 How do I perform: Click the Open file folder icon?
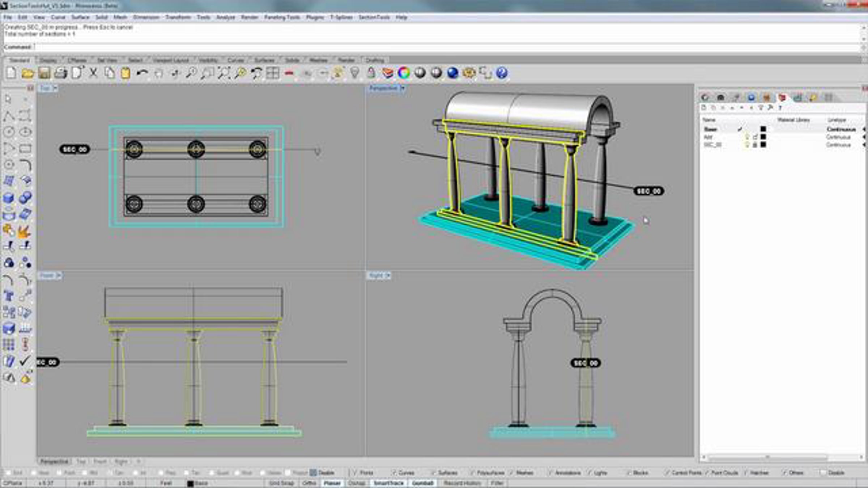[x=27, y=73]
